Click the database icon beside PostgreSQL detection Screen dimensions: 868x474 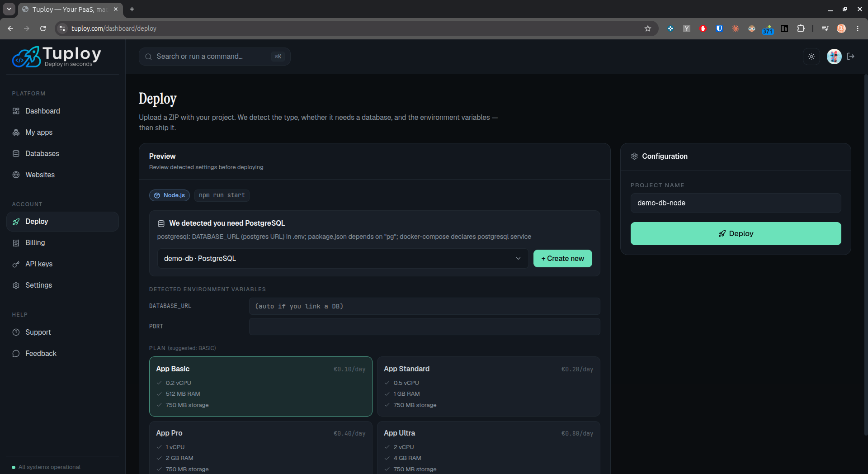click(x=161, y=223)
